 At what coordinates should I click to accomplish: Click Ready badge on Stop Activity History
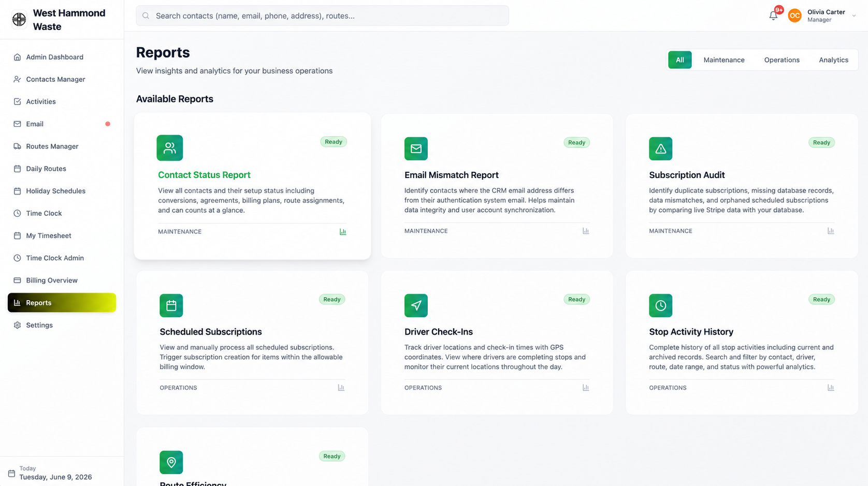(x=821, y=299)
